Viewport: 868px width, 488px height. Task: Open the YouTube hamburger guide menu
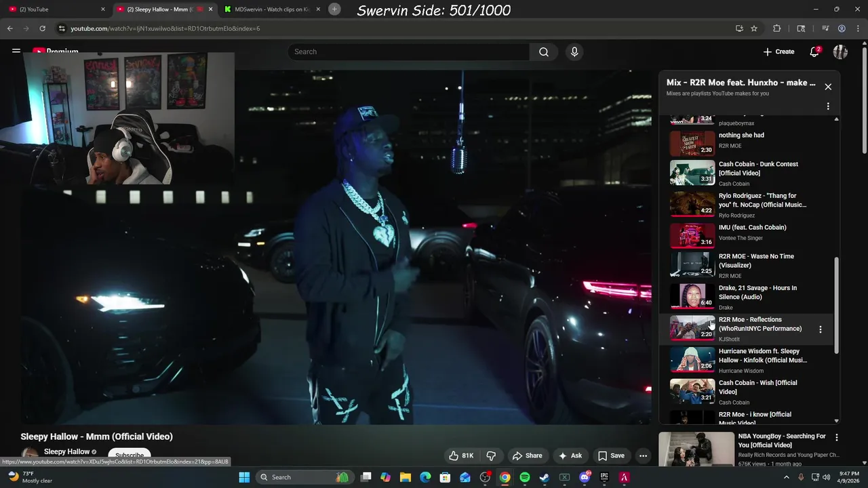coord(16,51)
